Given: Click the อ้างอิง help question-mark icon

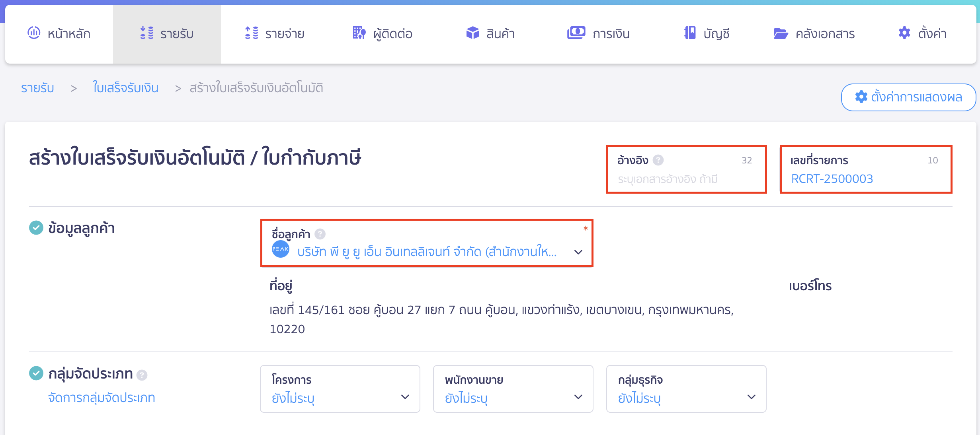Looking at the screenshot, I should coord(658,160).
